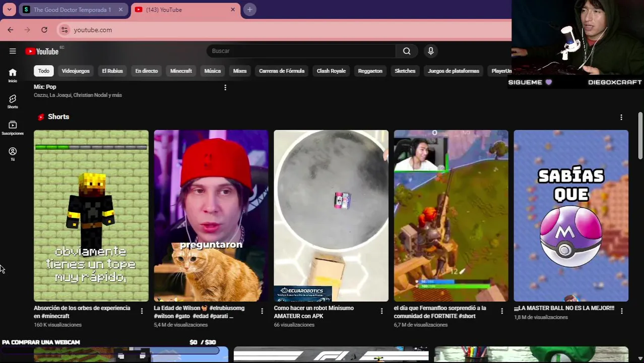Viewport: 644px width, 363px height.
Task: Open Shorts from the sidebar
Action: coord(13,101)
